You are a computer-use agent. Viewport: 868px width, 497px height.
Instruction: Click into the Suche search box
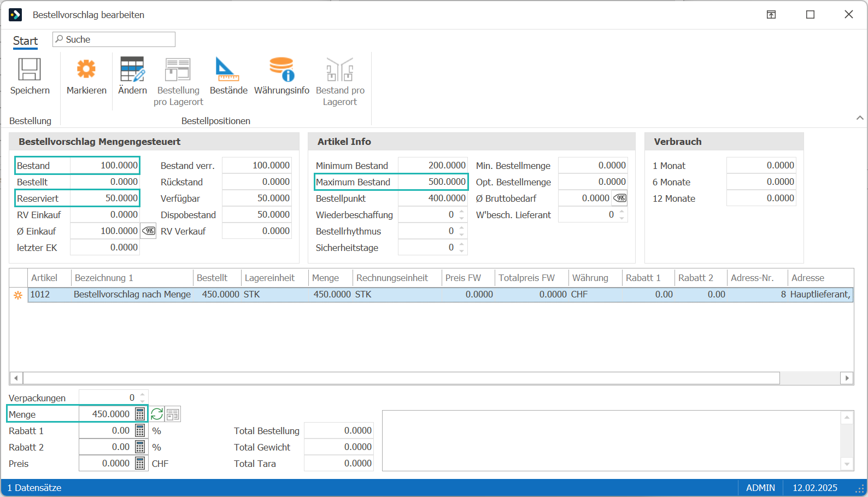pos(114,39)
